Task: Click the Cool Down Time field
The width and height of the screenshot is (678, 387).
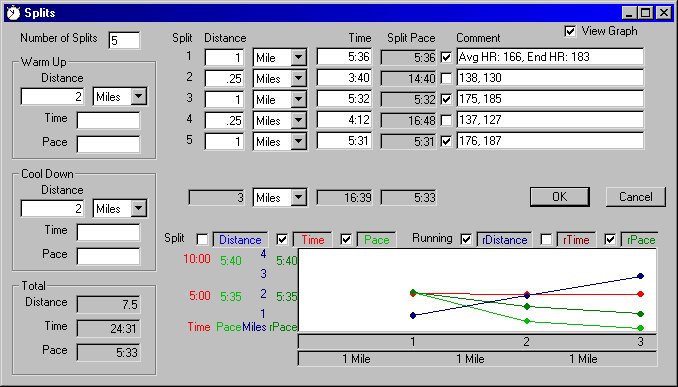Action: [109, 232]
